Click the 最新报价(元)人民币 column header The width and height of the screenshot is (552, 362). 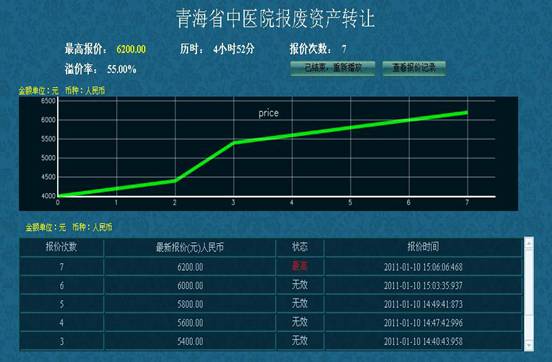[x=190, y=247]
